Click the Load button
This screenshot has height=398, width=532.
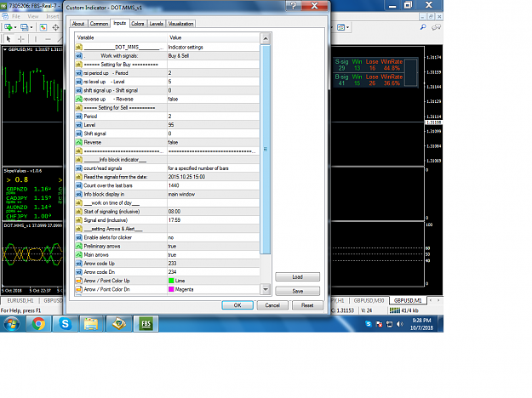coord(298,277)
